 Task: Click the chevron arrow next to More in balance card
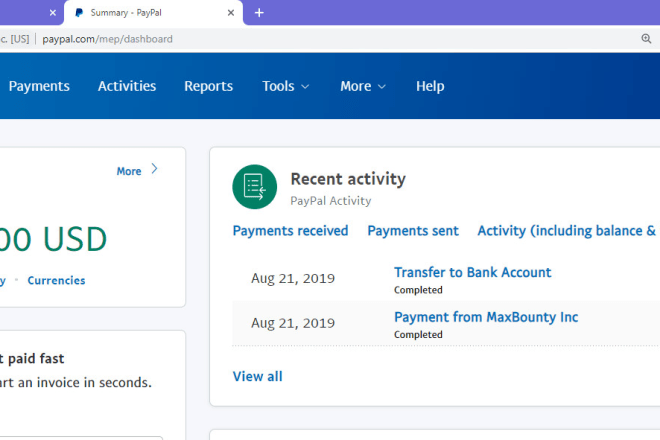[x=154, y=169]
